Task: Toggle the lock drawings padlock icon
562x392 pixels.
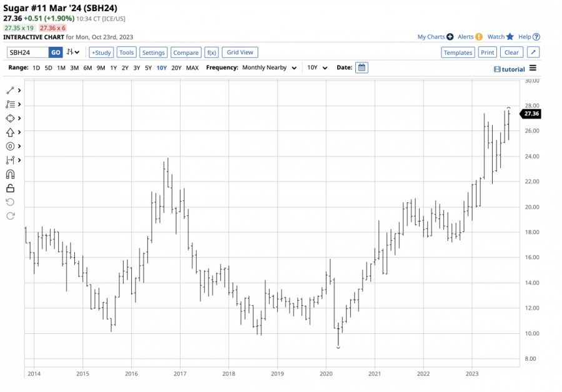Action: (x=10, y=188)
